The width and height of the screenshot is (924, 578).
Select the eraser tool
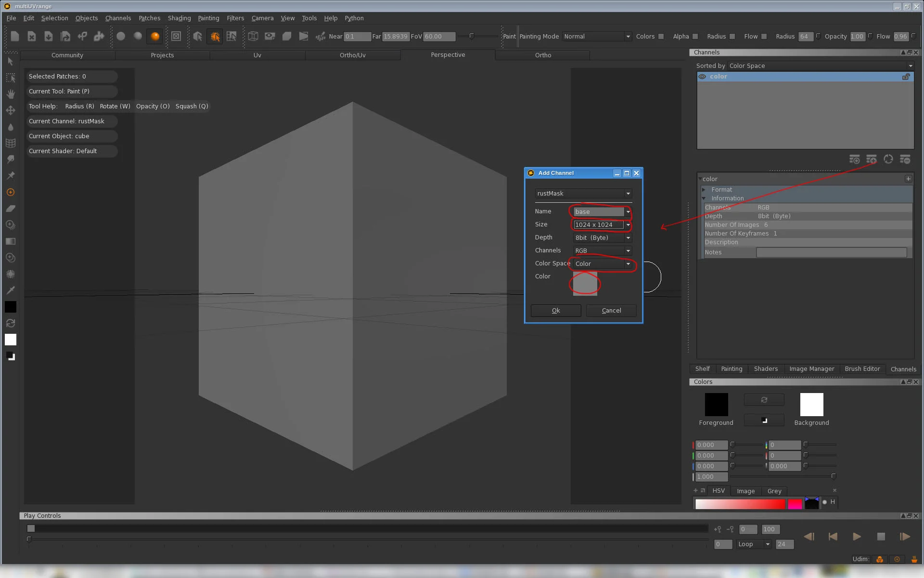point(11,209)
